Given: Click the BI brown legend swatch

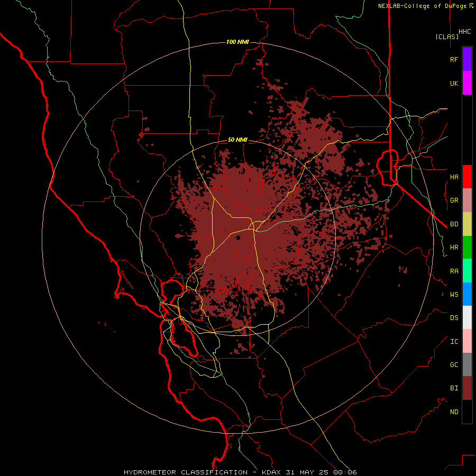Looking at the screenshot, I should pos(467,388).
